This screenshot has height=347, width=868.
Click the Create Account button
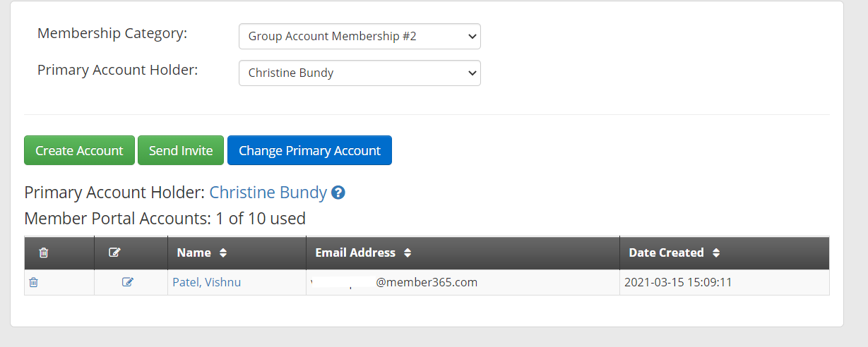click(x=79, y=150)
